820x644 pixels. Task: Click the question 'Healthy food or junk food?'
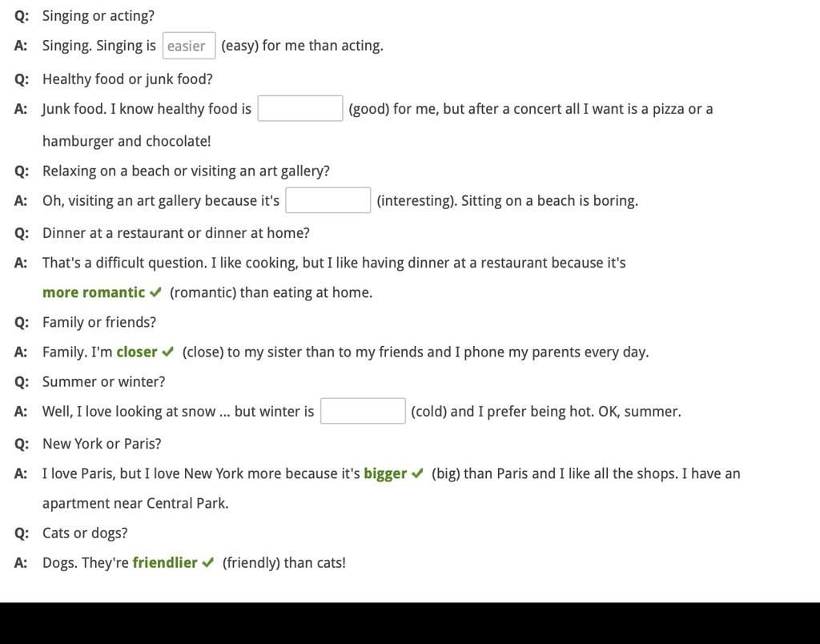coord(127,79)
